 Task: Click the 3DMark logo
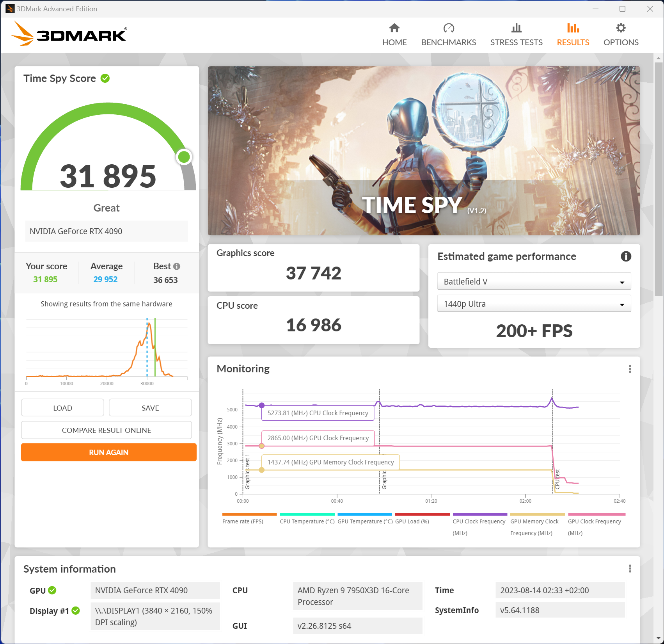pos(69,34)
